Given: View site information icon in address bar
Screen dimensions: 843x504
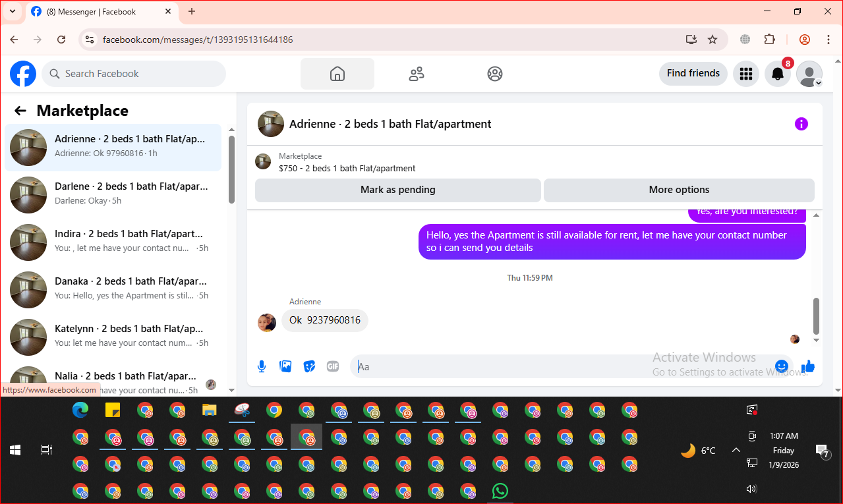Looking at the screenshot, I should point(90,40).
